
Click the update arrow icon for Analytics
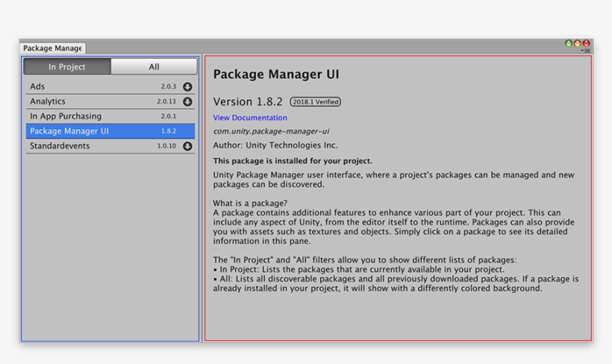tap(187, 101)
